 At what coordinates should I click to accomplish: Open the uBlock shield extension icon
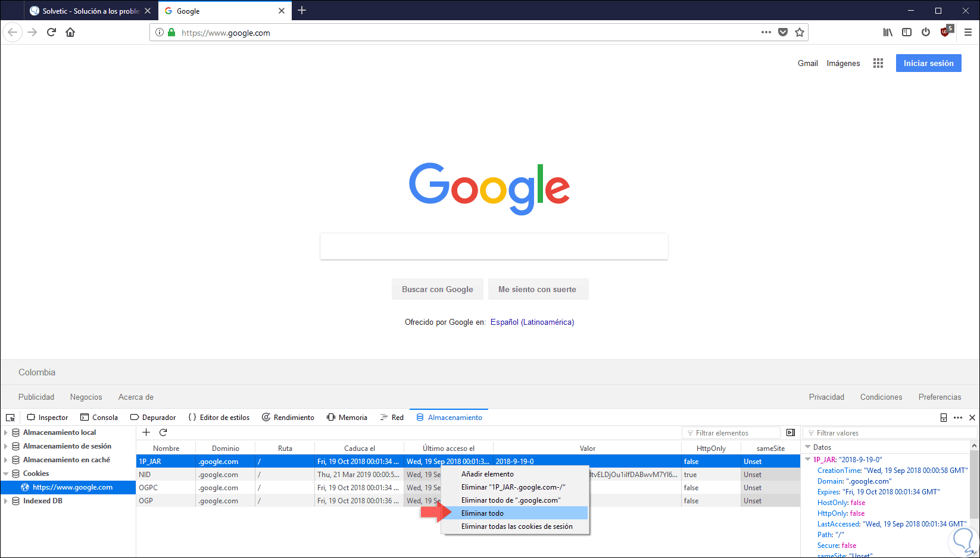[945, 32]
